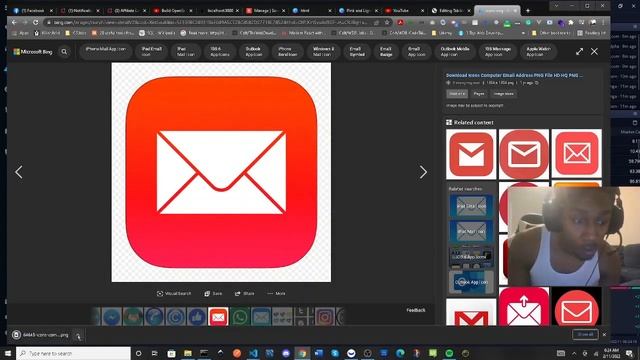The height and width of the screenshot is (360, 640).
Task: Expand image viewer to full screen
Action: [579, 52]
